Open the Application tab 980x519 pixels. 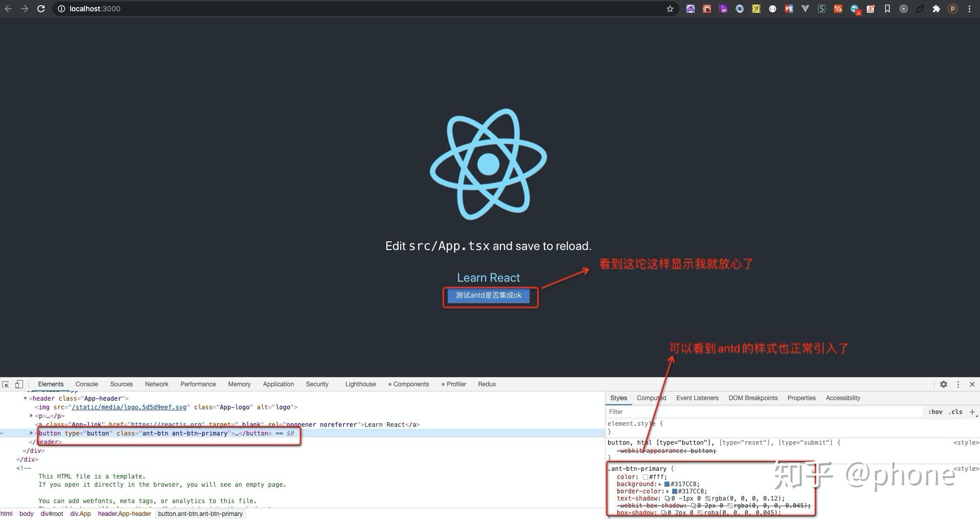coord(278,384)
